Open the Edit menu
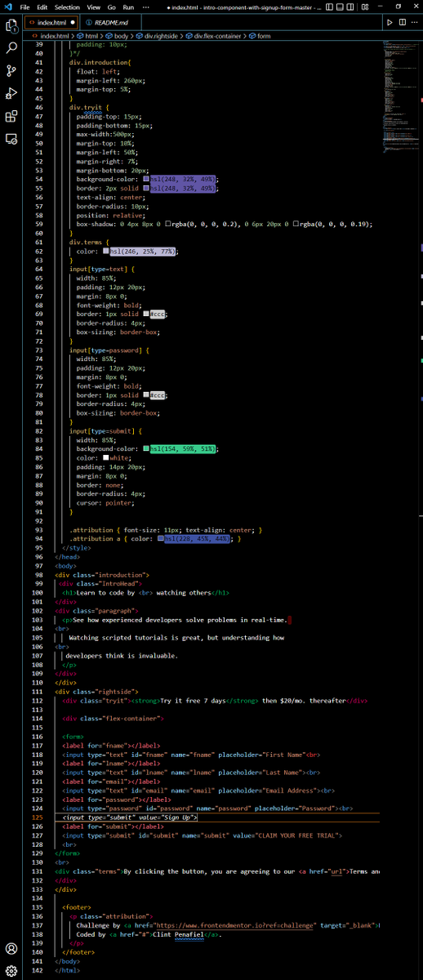The height and width of the screenshot is (980, 423). coord(42,7)
